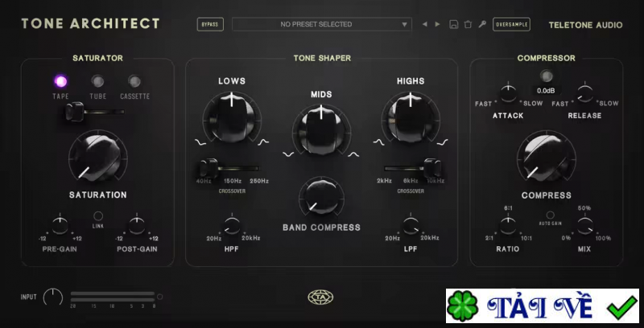Click the large SATURATION knob
The image size is (644, 328).
point(97,157)
